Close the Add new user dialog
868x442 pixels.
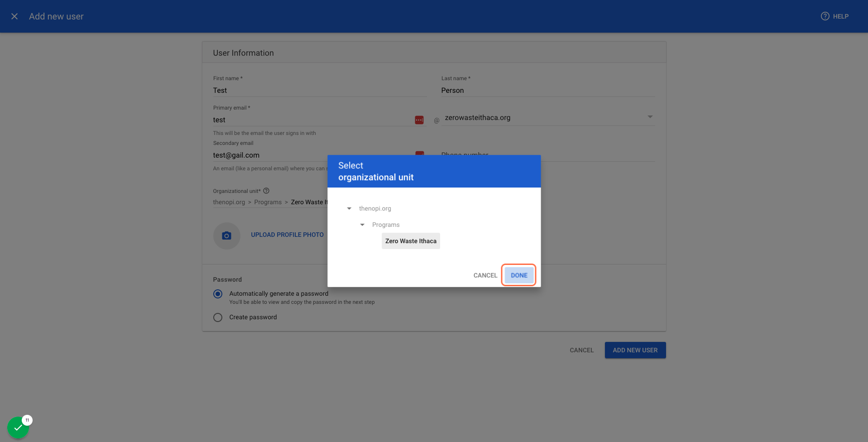click(x=14, y=16)
